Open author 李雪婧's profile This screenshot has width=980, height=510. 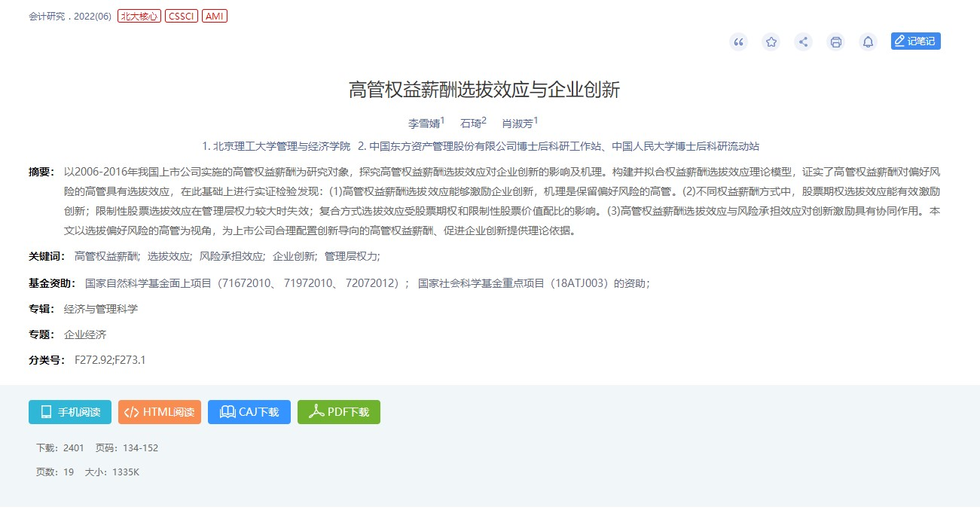click(x=423, y=124)
